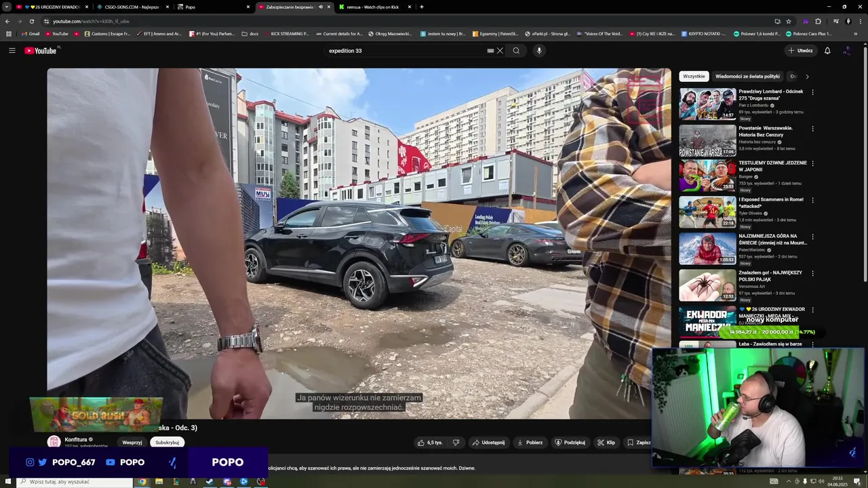Open the spider Największy Polski Pająk thumbnail

(707, 285)
